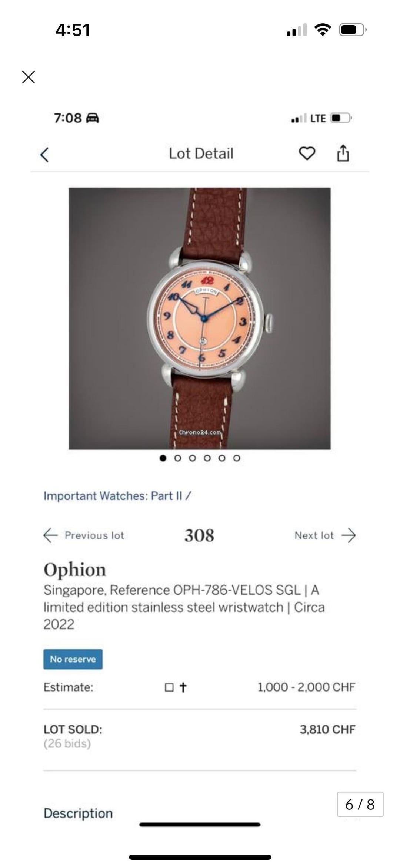Viewport: 400px width, 868px height.
Task: Open the share sheet icon
Action: (343, 153)
